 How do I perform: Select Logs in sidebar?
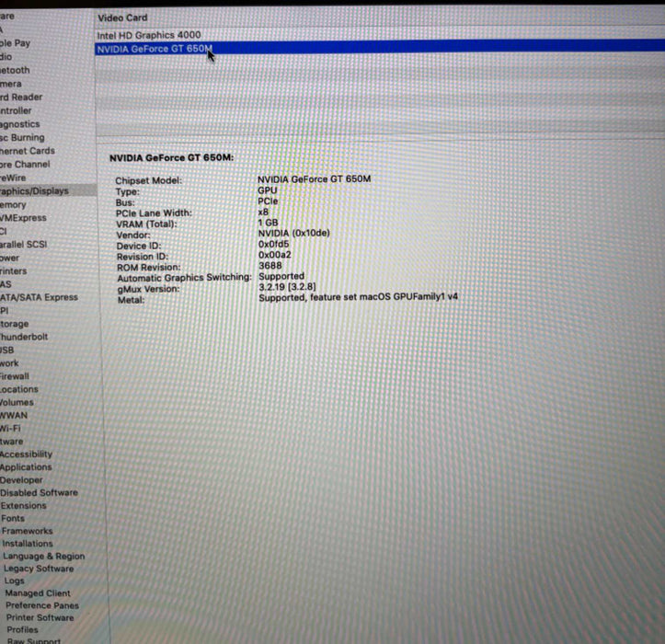pyautogui.click(x=15, y=581)
